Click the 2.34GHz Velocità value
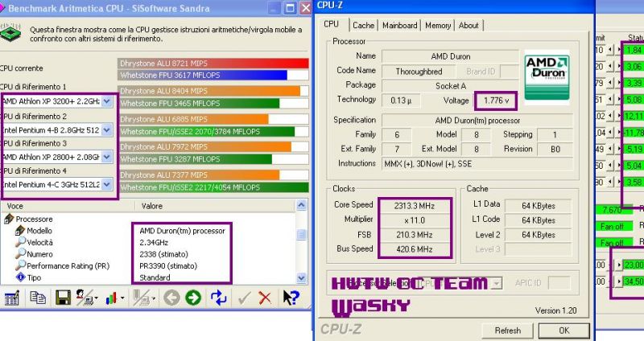Screen dimensions: 644x341 pyautogui.click(x=154, y=243)
